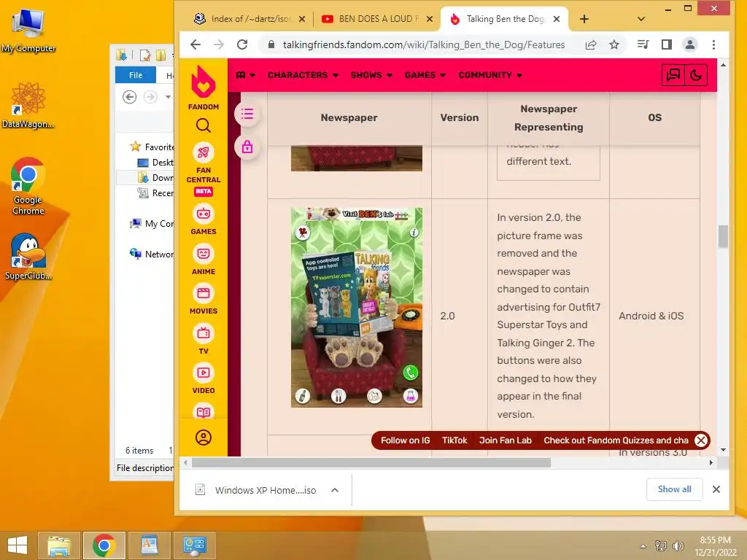This screenshot has height=560, width=747.
Task: Expand the GAMES navigation menu
Action: (x=425, y=75)
